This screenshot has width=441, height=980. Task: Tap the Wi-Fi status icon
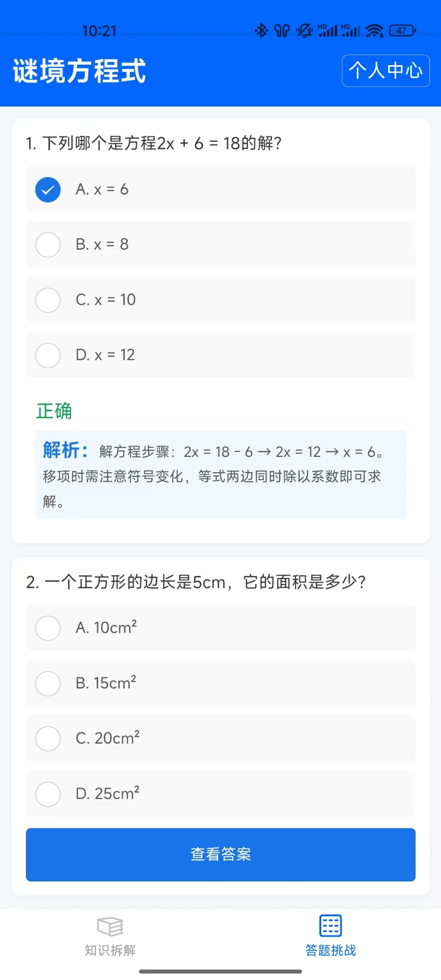click(375, 31)
